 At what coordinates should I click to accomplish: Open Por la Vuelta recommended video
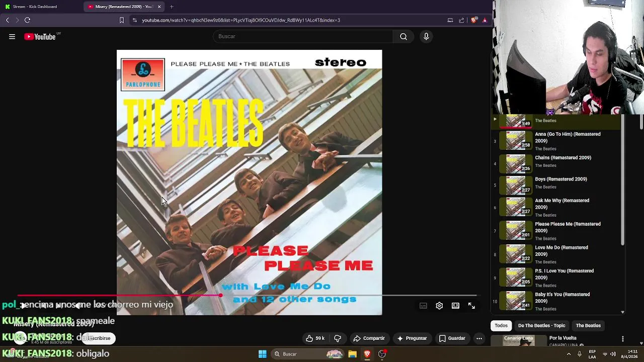point(562,338)
